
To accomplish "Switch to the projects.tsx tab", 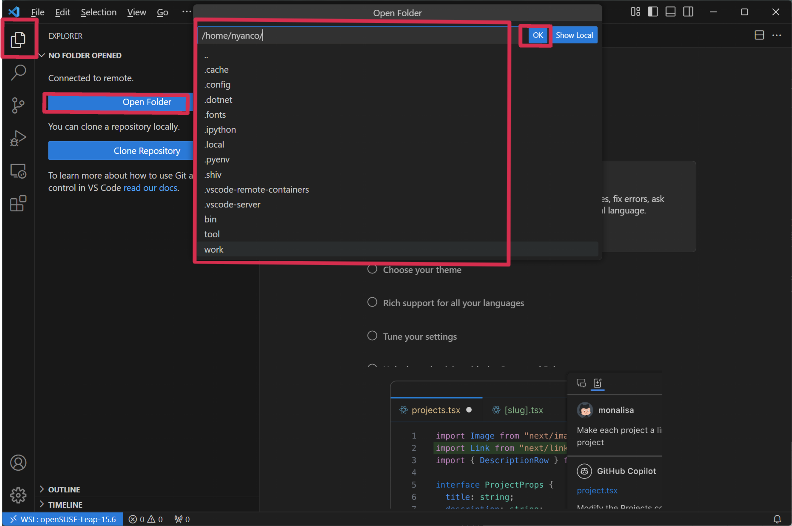I will [435, 410].
